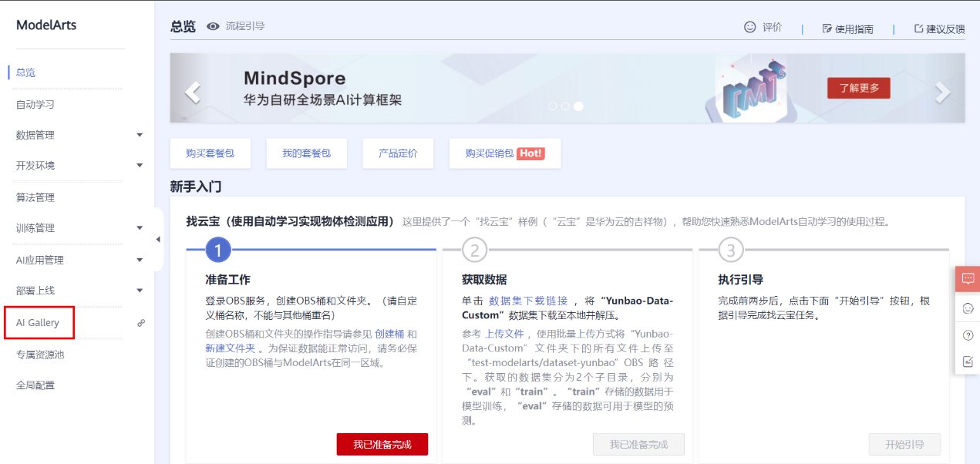Click the 建议反馈 feedback icon
The width and height of the screenshot is (980, 464).
point(918,29)
